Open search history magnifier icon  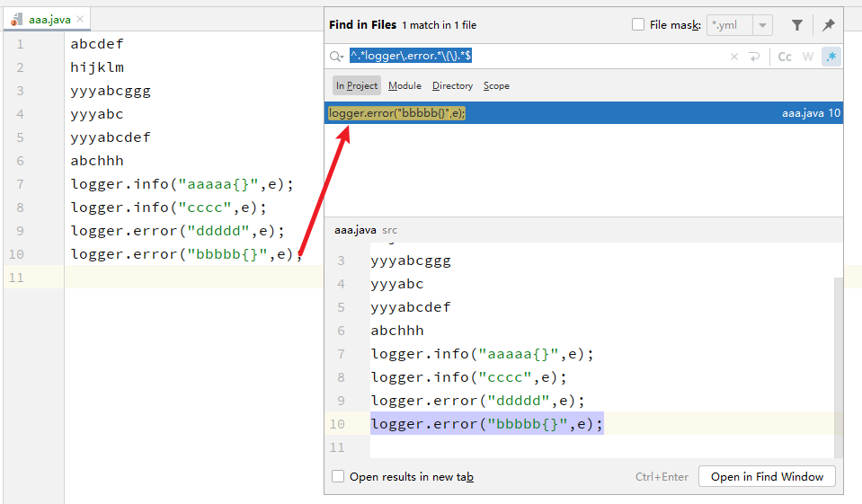[x=337, y=57]
